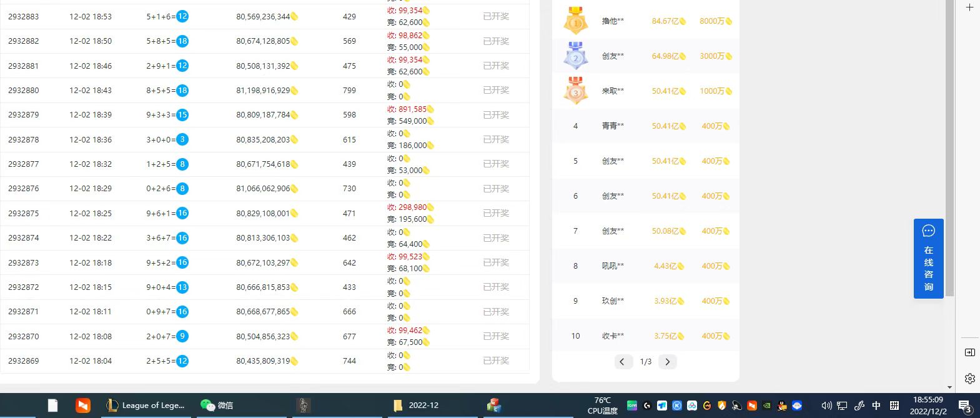Click the gold first-place medal icon
The image size is (980, 418).
(x=575, y=21)
